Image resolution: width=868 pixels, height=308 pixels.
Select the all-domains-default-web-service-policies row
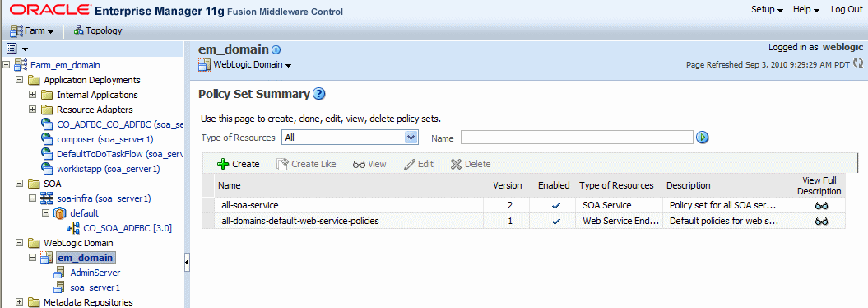click(x=523, y=221)
